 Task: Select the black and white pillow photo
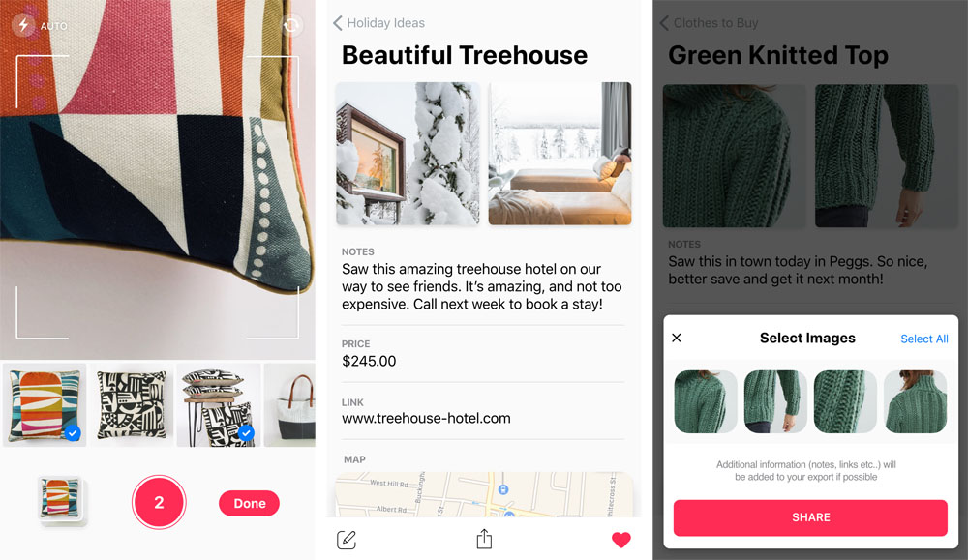click(x=132, y=404)
